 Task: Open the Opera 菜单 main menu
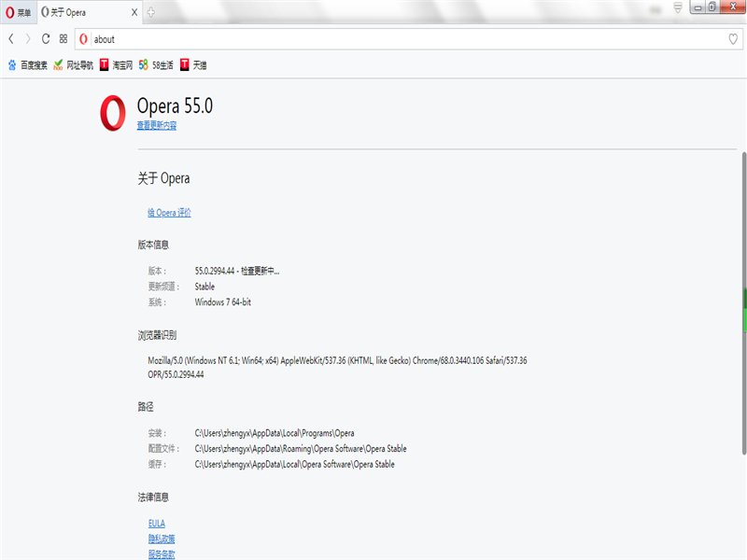(18, 12)
